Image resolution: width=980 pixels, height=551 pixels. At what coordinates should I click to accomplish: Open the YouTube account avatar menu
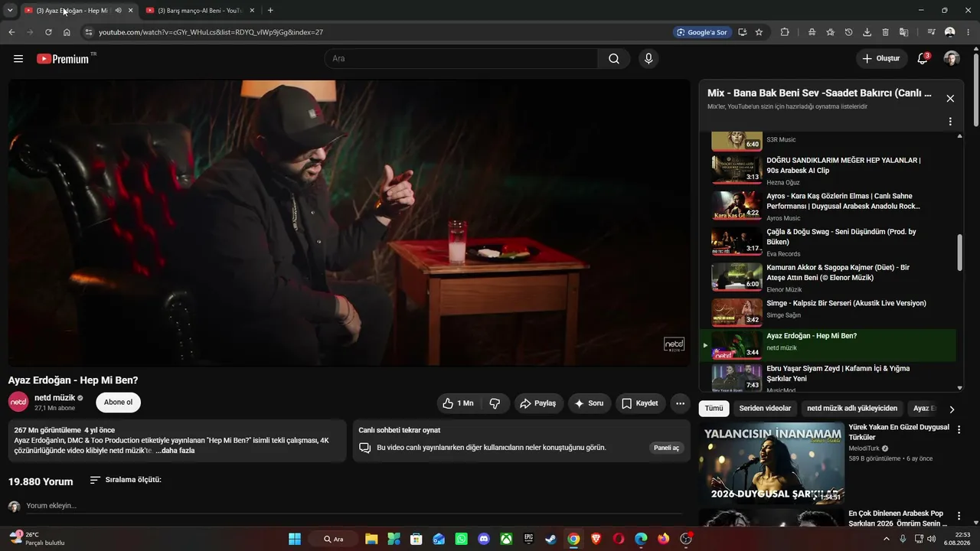952,59
